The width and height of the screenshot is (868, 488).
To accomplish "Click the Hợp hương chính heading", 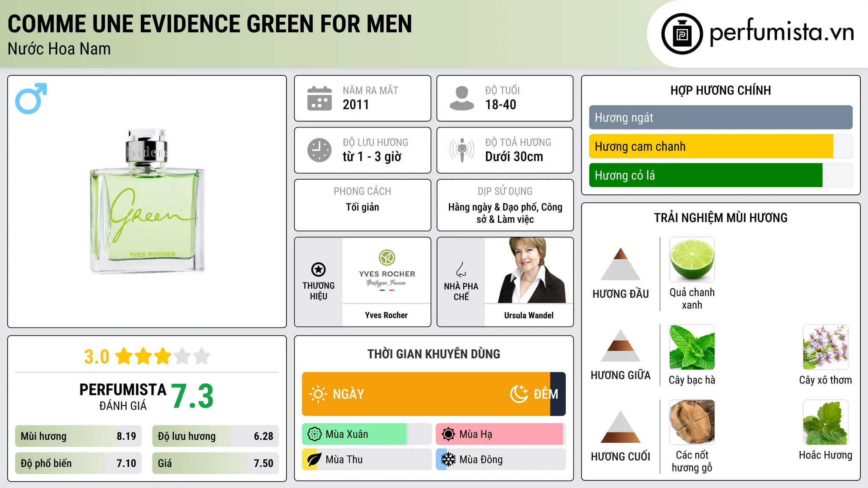I will click(721, 90).
